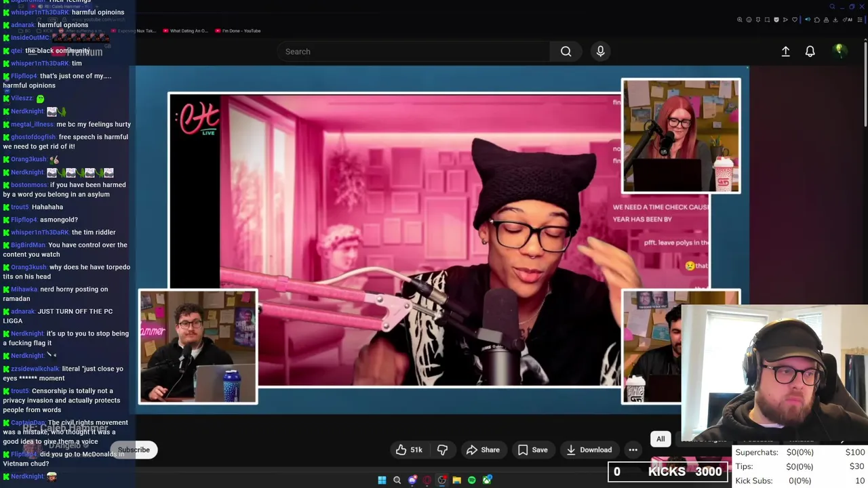
Task: Open the What Dating An O... bookmark
Action: coord(184,30)
